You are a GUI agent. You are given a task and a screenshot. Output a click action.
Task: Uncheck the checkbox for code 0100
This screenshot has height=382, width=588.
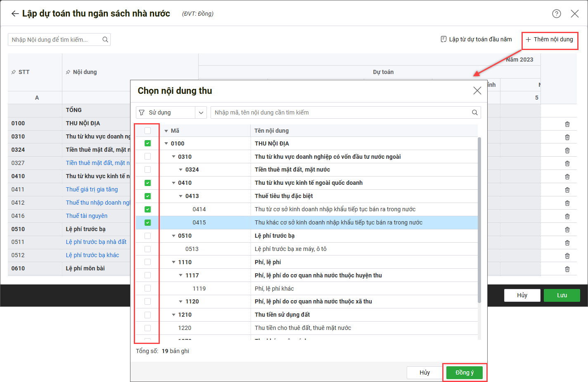147,143
